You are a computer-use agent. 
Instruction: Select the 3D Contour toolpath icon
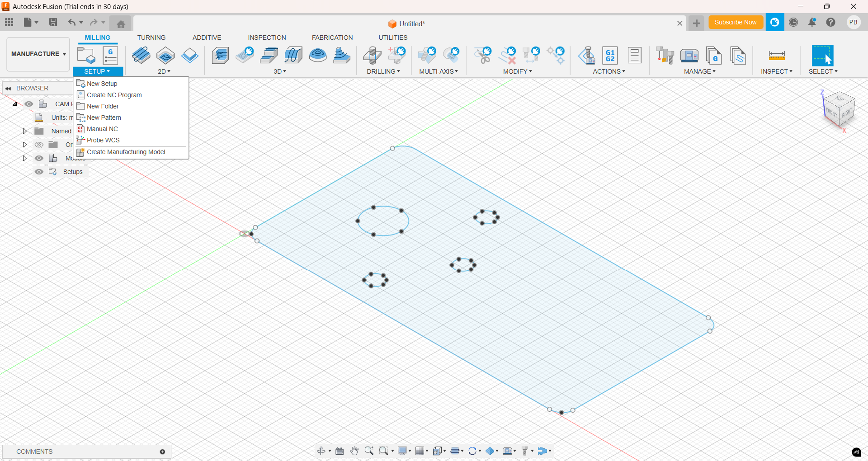click(x=293, y=55)
